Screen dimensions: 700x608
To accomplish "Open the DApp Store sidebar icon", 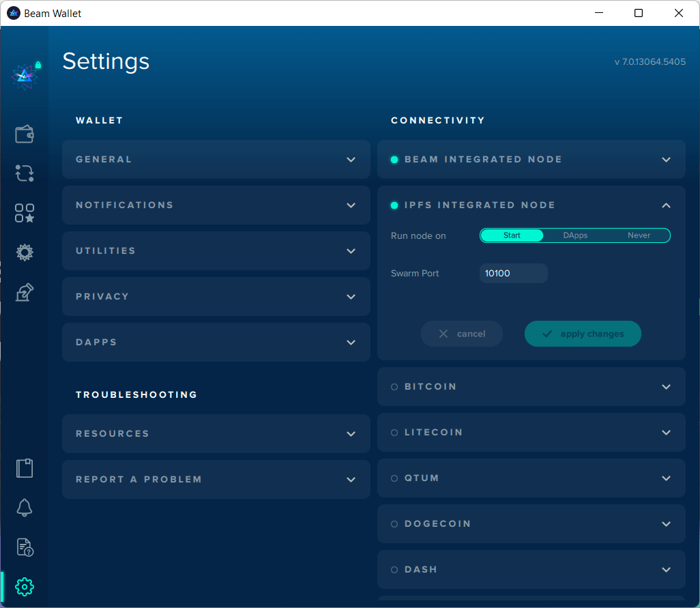I will pos(25,213).
